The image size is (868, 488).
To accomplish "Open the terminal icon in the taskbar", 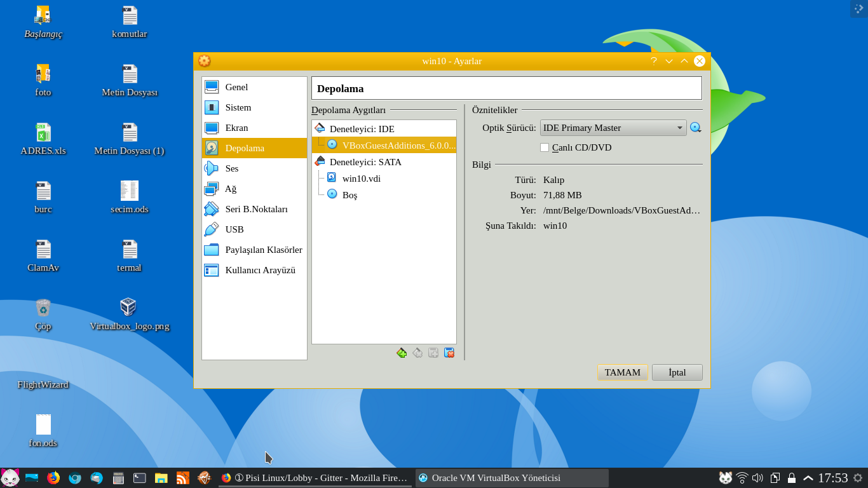I will 140,478.
